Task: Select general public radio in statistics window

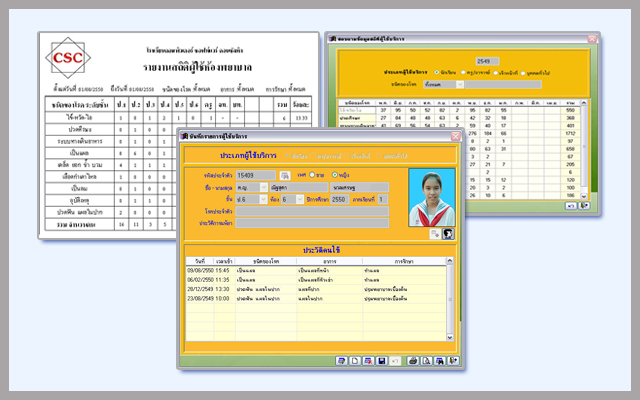Action: coord(522,73)
